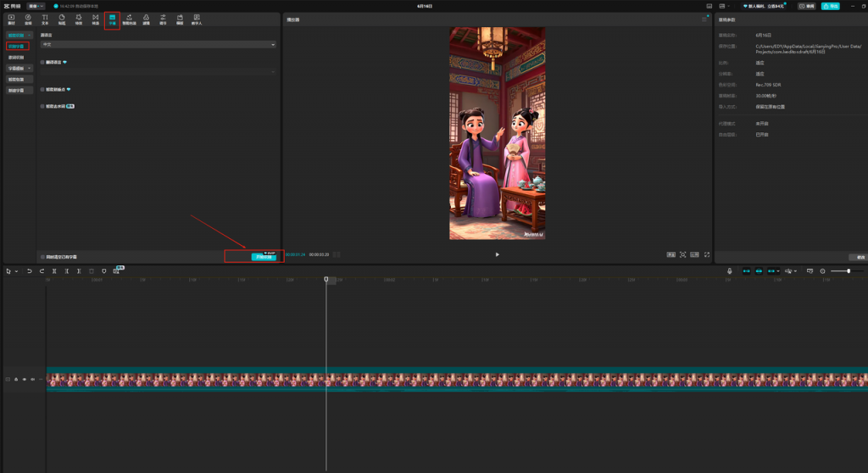This screenshot has height=473, width=868.
Task: Open the source language 中文 dropdown
Action: pyautogui.click(x=158, y=44)
